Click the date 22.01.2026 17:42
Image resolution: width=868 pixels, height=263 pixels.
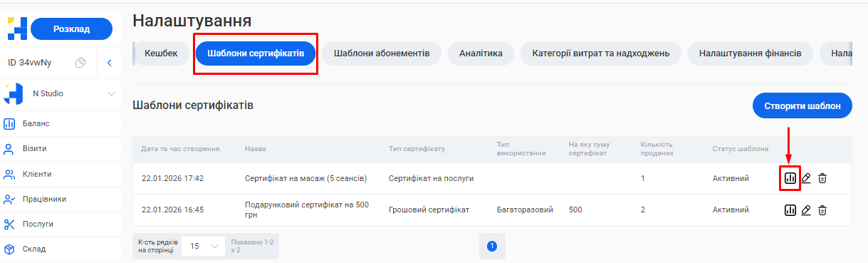[x=173, y=178]
